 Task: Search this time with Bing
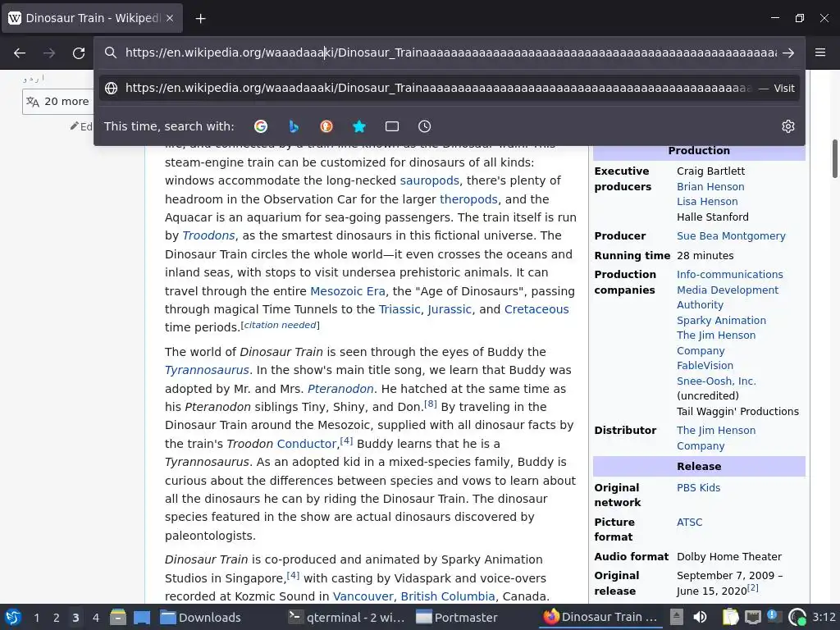(294, 126)
